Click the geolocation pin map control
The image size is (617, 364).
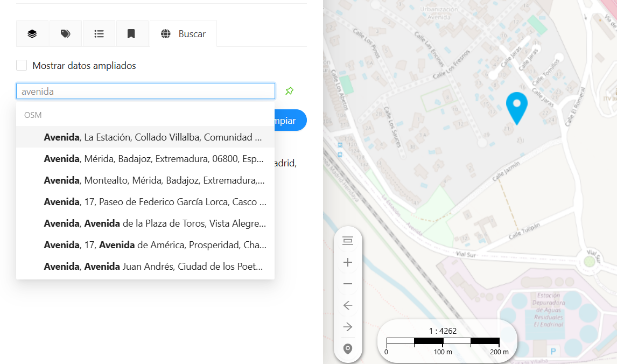(x=348, y=348)
